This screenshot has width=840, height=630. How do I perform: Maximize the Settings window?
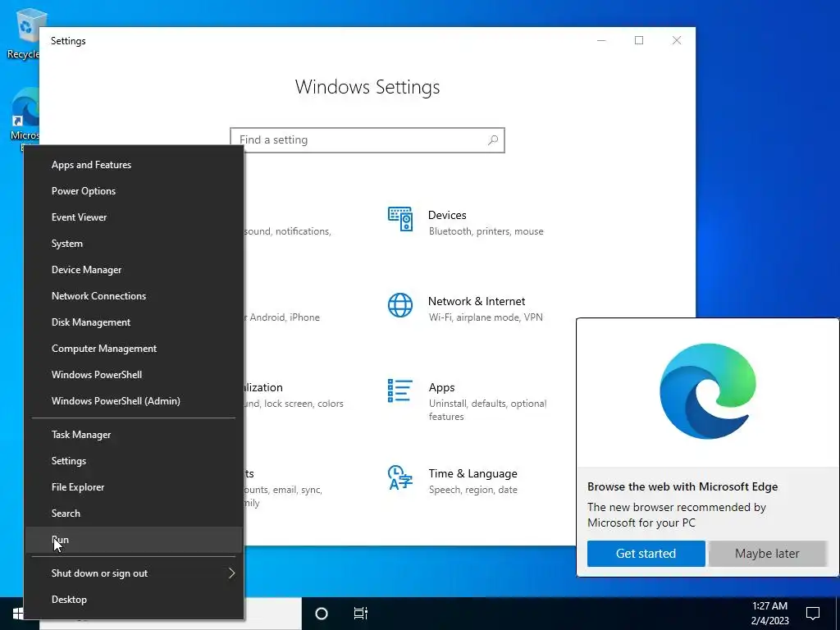[x=639, y=41]
